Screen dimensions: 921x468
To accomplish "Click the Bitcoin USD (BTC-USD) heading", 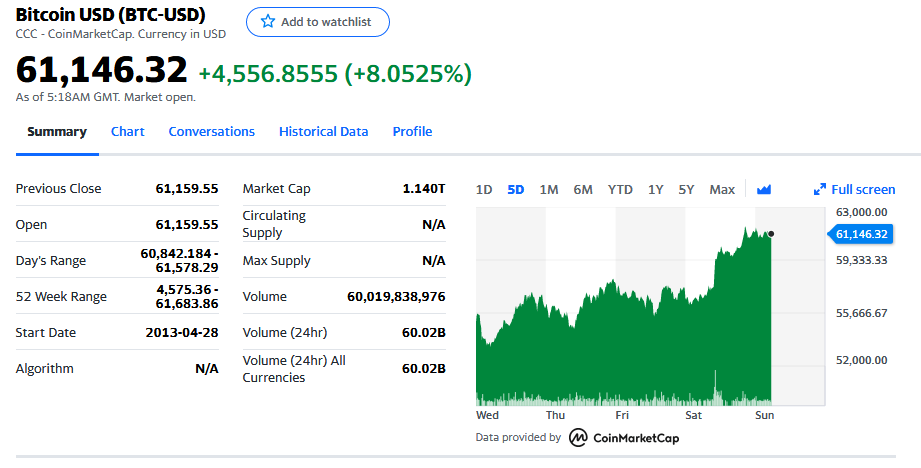I will [x=110, y=14].
